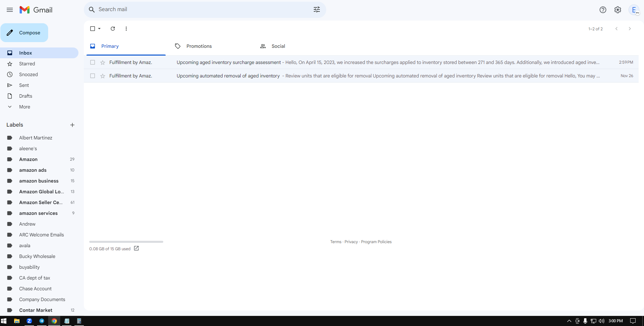Click the Gmail logo
This screenshot has height=326, width=644.
(x=36, y=10)
